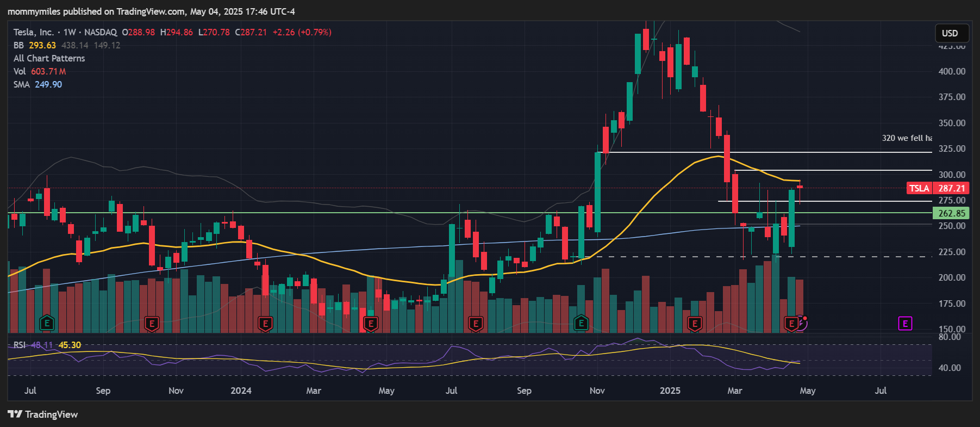Click the yellow 45.30 RSI value
The height and width of the screenshot is (427, 980).
pos(70,345)
